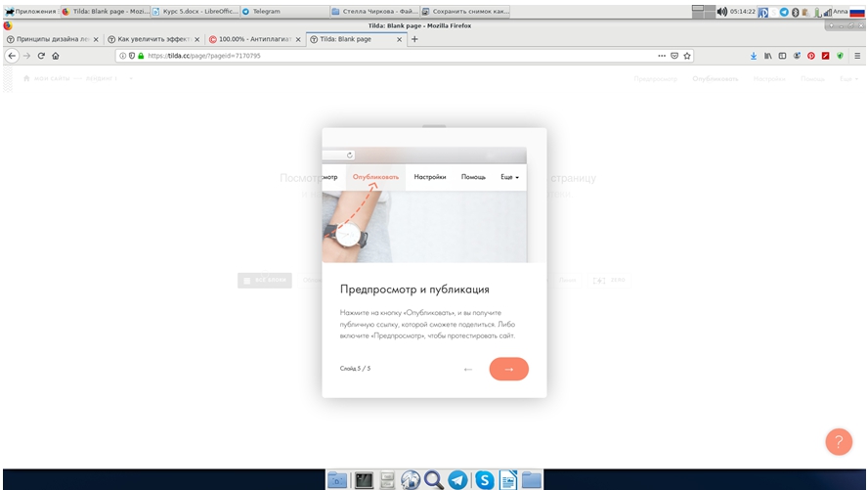The width and height of the screenshot is (868, 490).
Task: Switch to "Принципы дизайна" browser tab
Action: click(48, 39)
